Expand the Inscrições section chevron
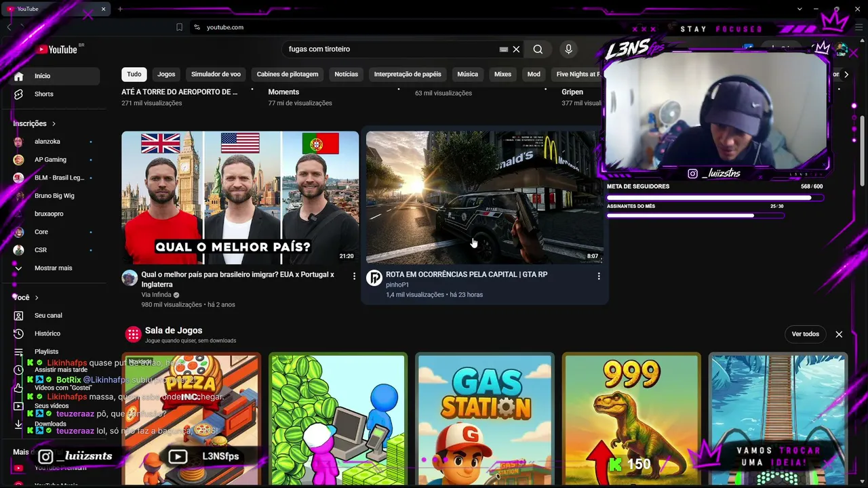The height and width of the screenshot is (488, 868). 54,124
